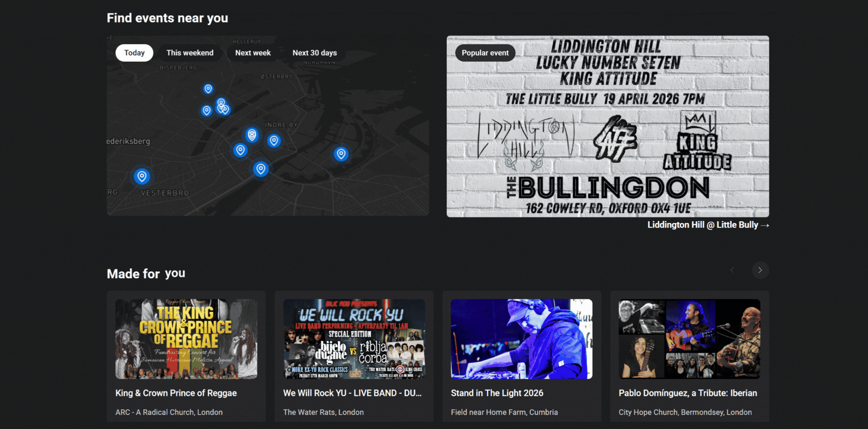
Task: Open Pablo Domínguez Tribute event image
Action: [x=689, y=339]
